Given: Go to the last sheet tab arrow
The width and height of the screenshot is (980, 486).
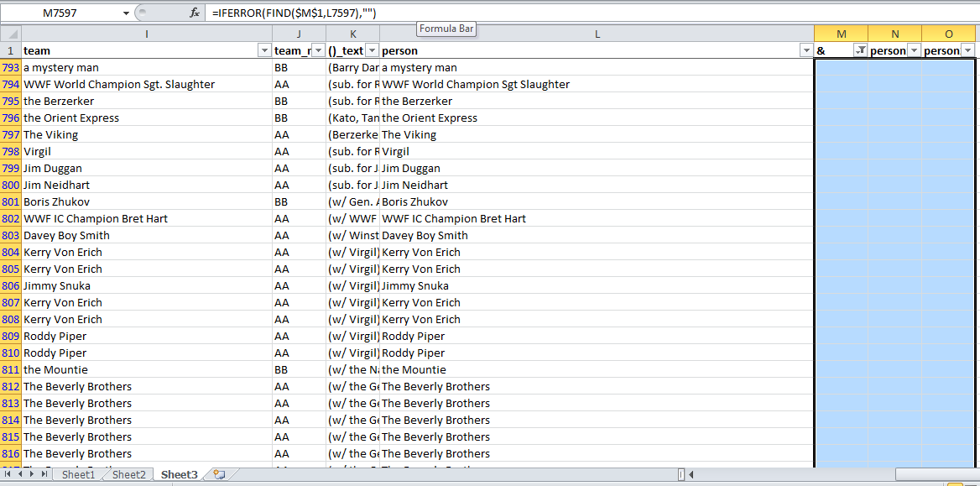Looking at the screenshot, I should point(44,475).
